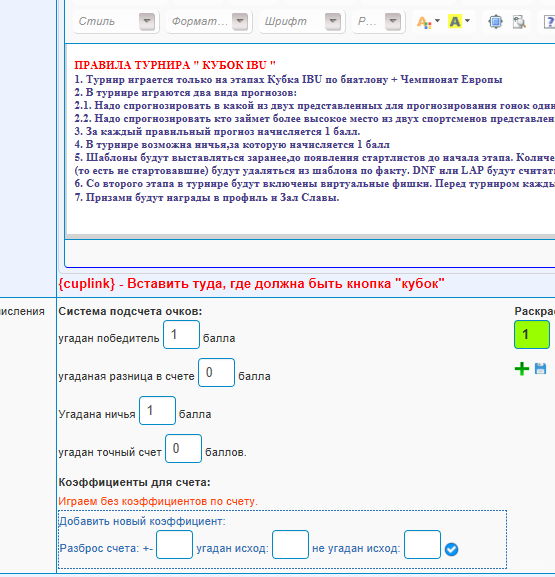Expand the Стиль dropdown
The width and height of the screenshot is (555, 577).
tap(147, 22)
